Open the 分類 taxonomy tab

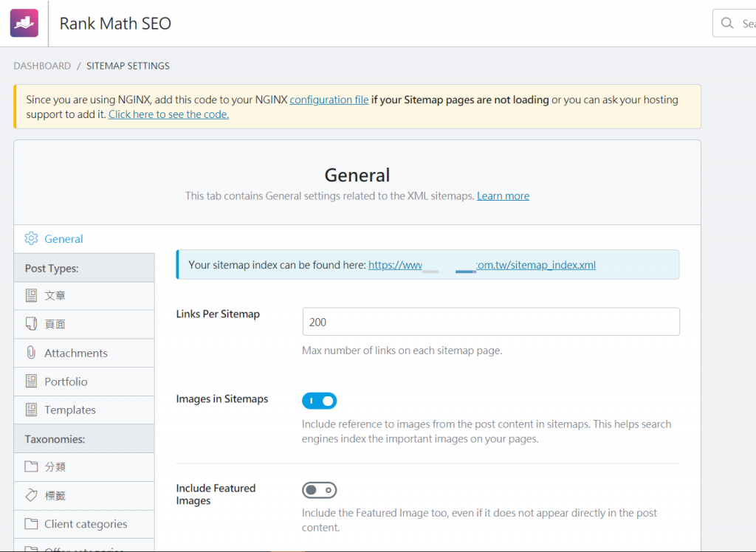click(84, 466)
